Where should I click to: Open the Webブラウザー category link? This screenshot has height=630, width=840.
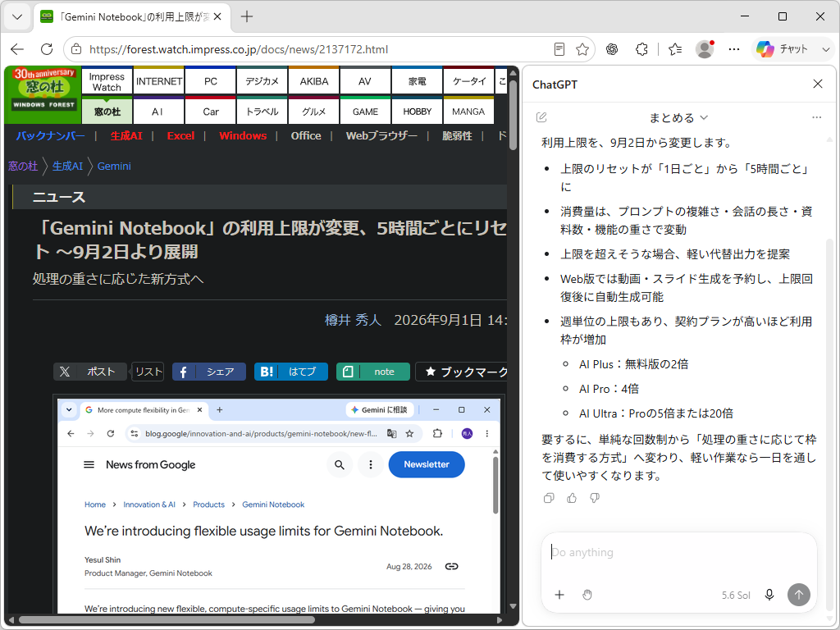381,136
